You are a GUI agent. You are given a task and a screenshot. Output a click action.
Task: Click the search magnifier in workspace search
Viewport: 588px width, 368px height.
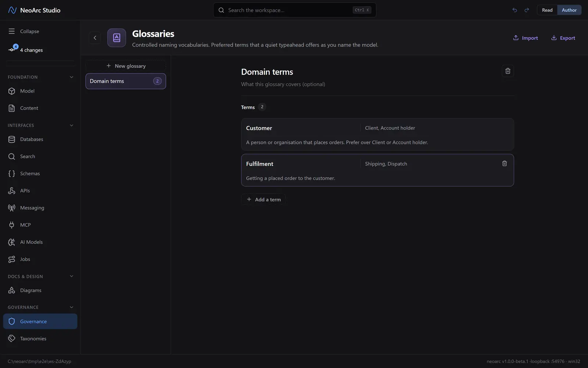[x=221, y=10]
